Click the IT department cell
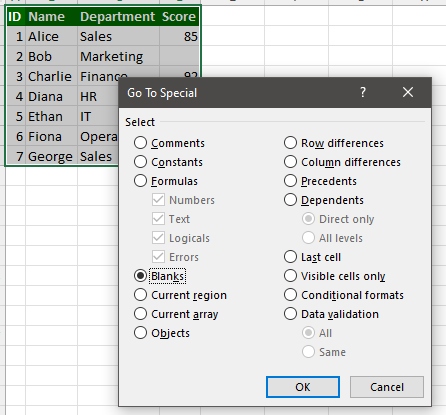 click(98, 116)
